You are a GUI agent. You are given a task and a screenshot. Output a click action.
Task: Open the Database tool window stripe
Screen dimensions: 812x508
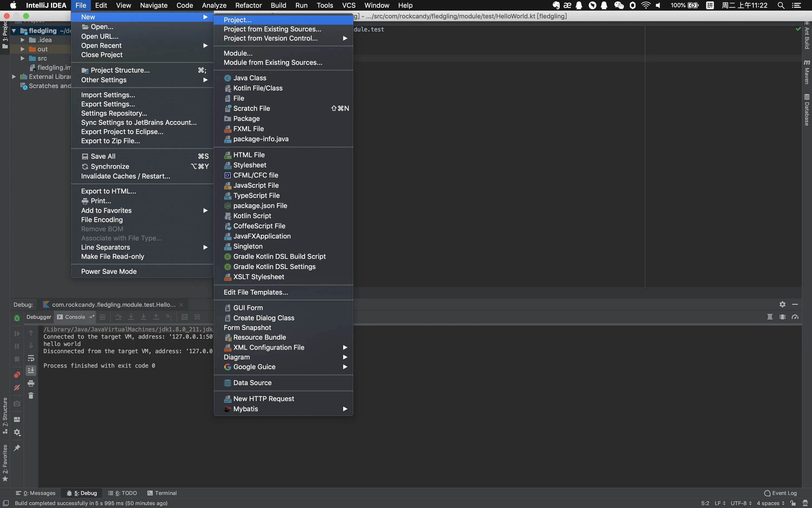pyautogui.click(x=807, y=110)
